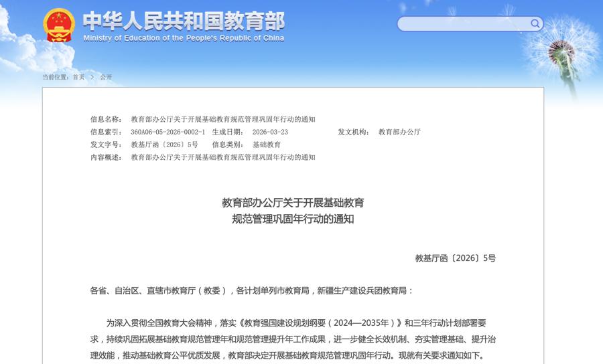Click the 发文机构 value 教育部办公厅
Image resolution: width=603 pixels, height=364 pixels.
[x=399, y=132]
